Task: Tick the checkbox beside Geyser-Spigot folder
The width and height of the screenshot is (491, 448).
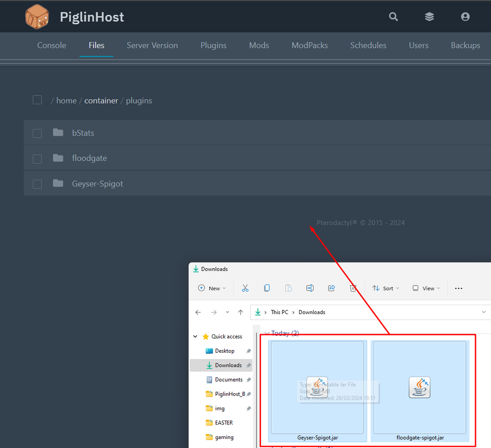Action: pos(38,184)
